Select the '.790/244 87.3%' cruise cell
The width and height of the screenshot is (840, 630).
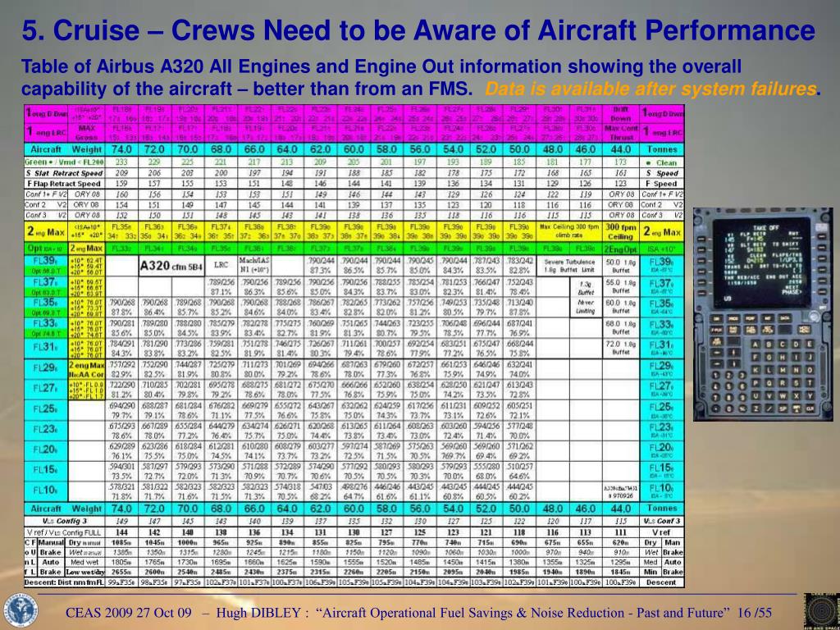click(321, 267)
